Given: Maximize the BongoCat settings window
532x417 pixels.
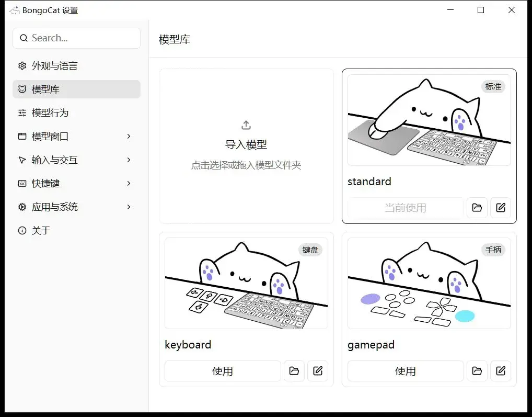Looking at the screenshot, I should pyautogui.click(x=480, y=10).
